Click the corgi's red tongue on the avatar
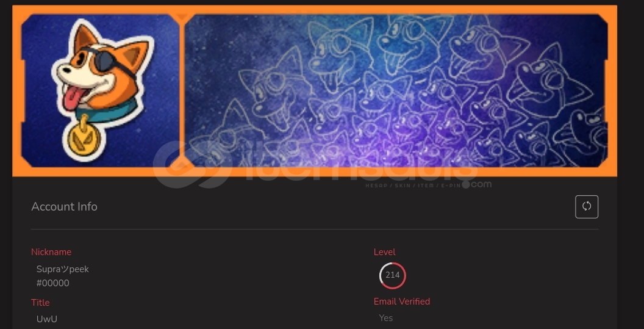644x329 pixels. [x=75, y=97]
